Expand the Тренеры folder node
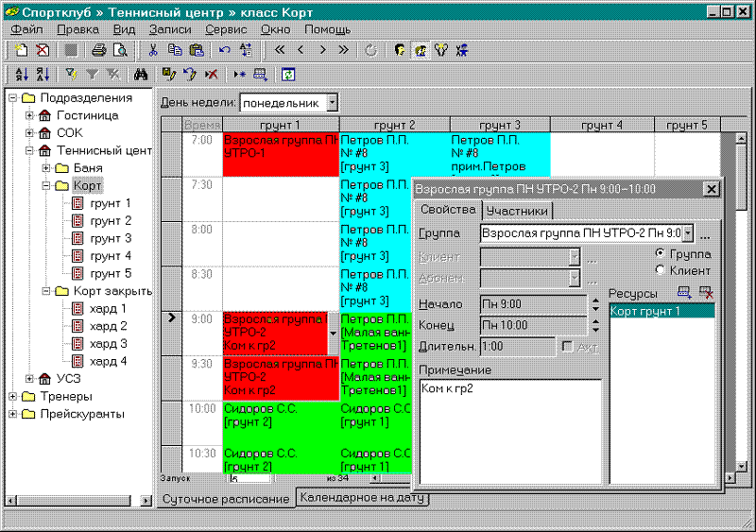The width and height of the screenshot is (756, 532). click(x=13, y=397)
